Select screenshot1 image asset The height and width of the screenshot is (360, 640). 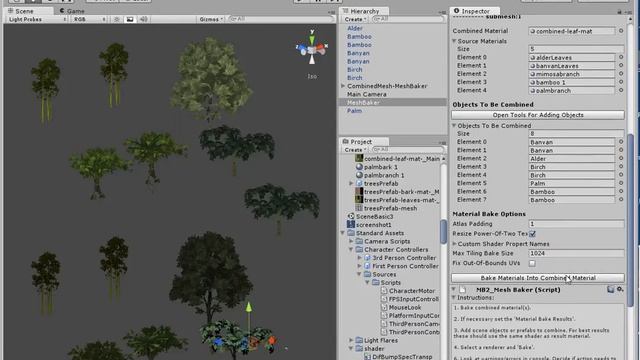[369, 225]
